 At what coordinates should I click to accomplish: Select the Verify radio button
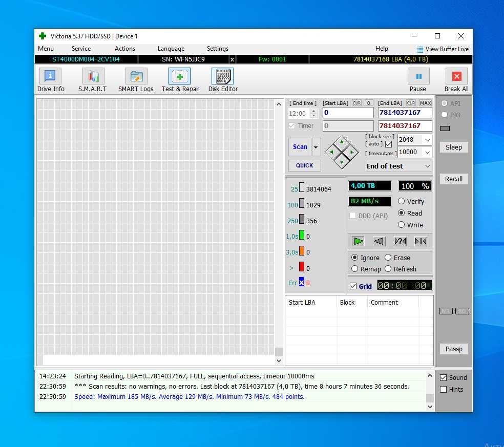(x=401, y=201)
